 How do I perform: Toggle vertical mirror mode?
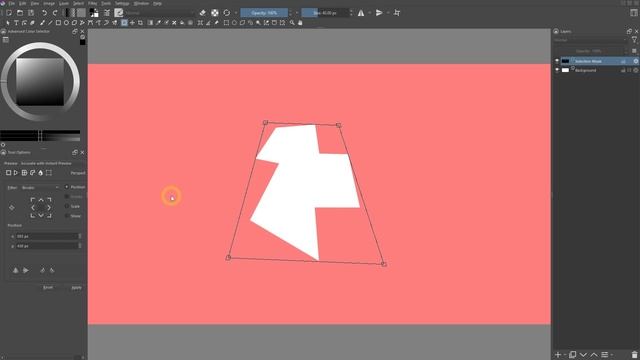pyautogui.click(x=379, y=13)
